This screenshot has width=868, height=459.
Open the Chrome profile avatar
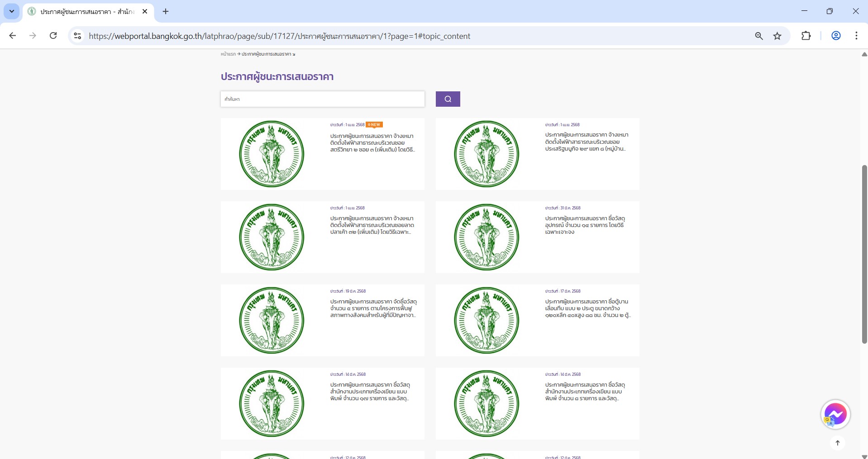click(836, 36)
